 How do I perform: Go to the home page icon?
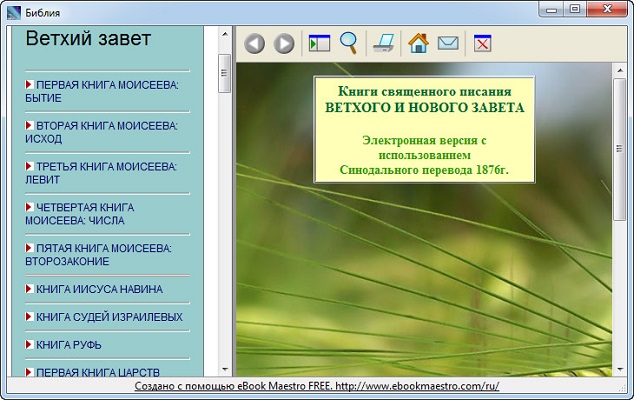418,43
